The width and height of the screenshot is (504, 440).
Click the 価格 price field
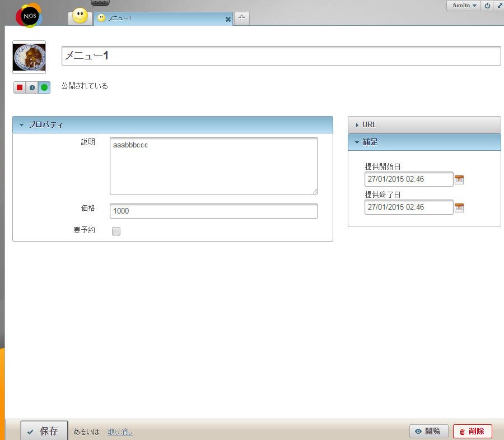pos(214,211)
